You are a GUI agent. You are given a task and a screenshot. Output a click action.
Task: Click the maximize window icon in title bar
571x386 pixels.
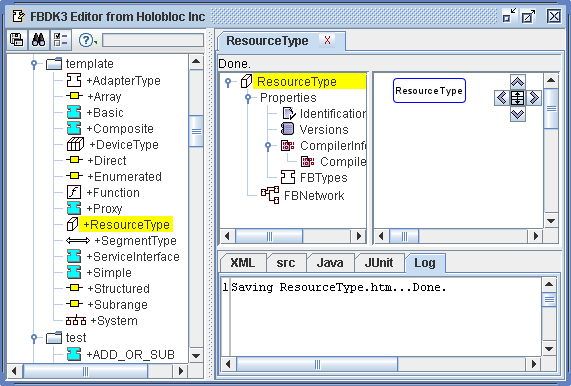pyautogui.click(x=528, y=16)
